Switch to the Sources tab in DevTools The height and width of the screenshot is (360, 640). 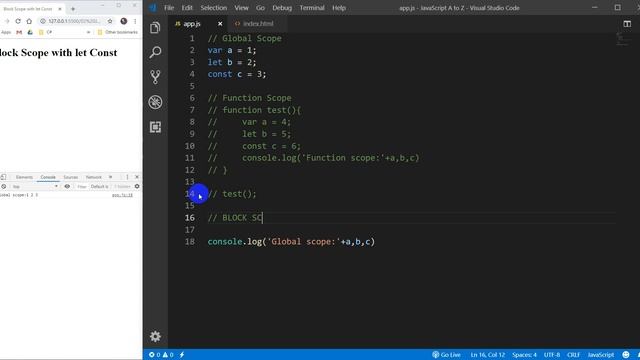pos(71,177)
